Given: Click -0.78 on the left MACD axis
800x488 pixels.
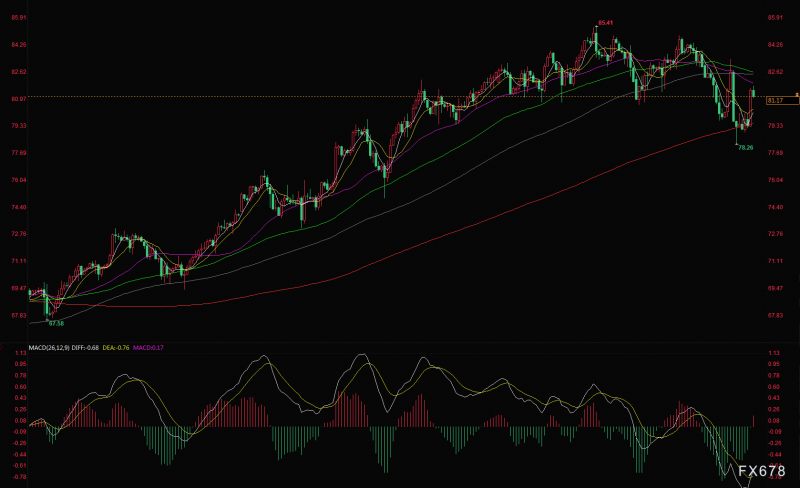Looking at the screenshot, I should tap(20, 477).
